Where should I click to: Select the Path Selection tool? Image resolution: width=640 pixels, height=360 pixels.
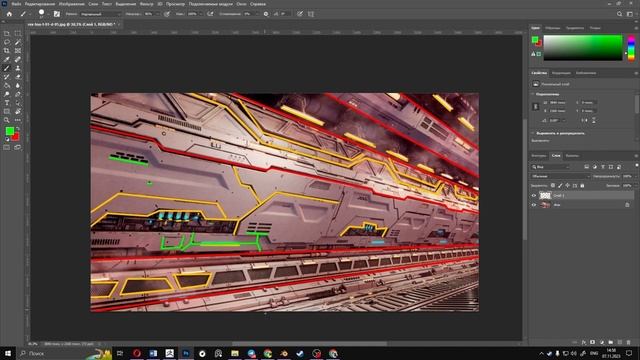tap(18, 103)
